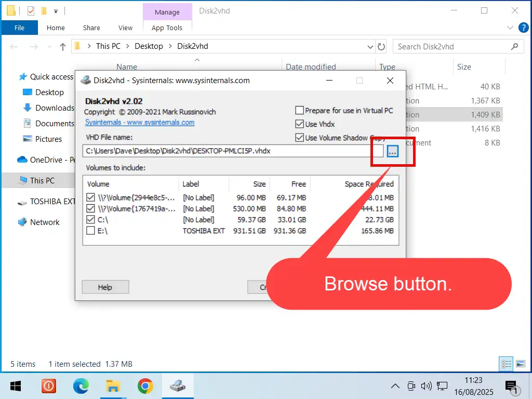Go up one folder level
This screenshot has width=532, height=399.
click(63, 46)
